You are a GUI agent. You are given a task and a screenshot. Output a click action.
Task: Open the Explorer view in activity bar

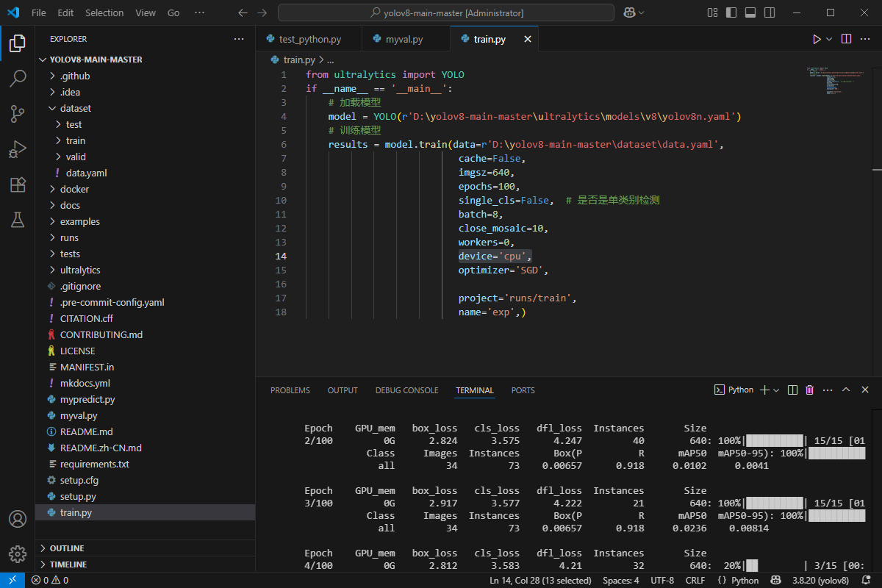[18, 43]
